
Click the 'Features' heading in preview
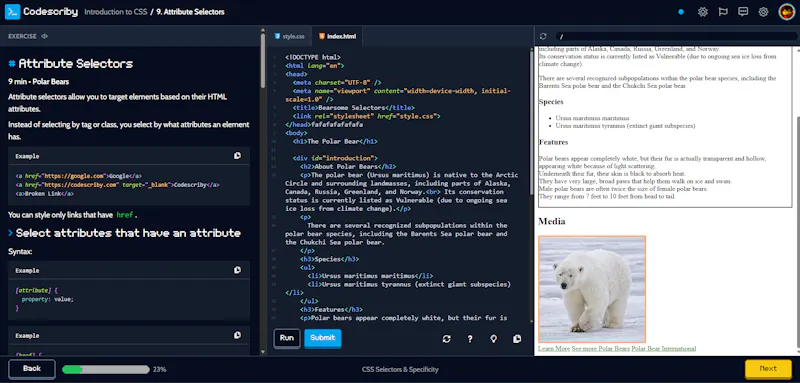553,142
